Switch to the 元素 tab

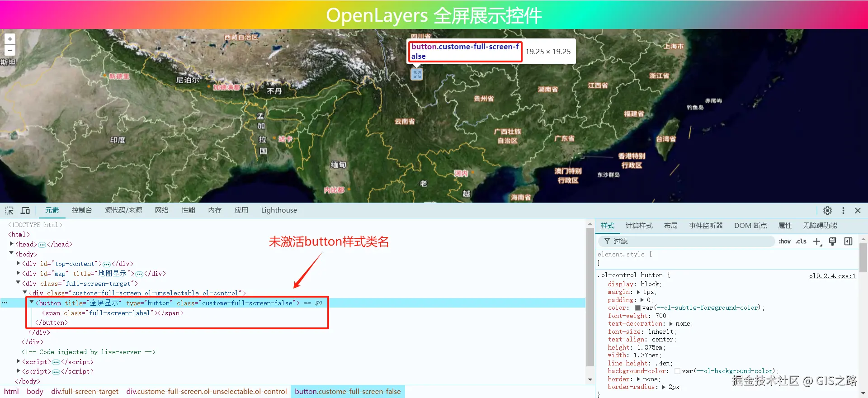tap(52, 210)
